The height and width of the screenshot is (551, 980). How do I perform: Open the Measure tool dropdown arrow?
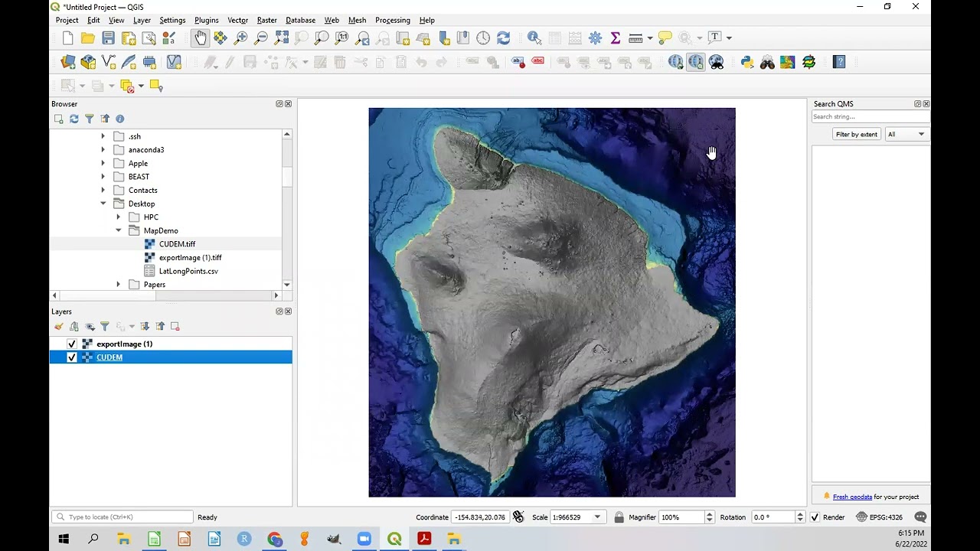click(650, 37)
